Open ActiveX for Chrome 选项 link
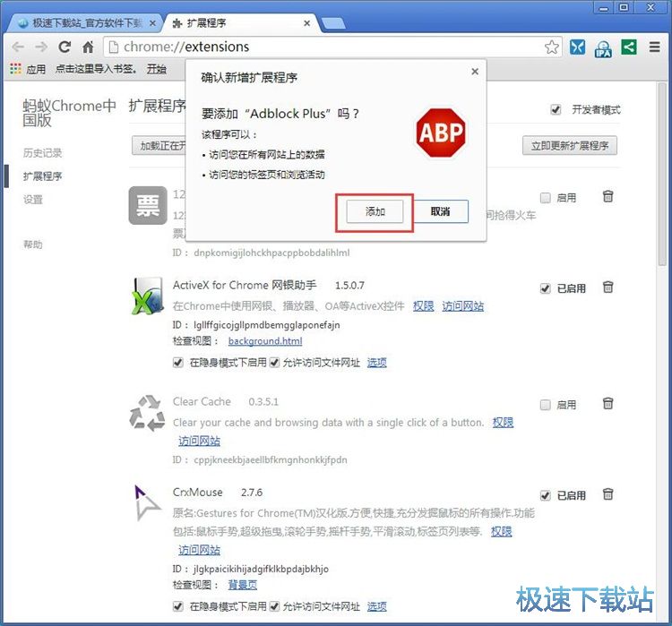The height and width of the screenshot is (626, 672). (x=377, y=363)
